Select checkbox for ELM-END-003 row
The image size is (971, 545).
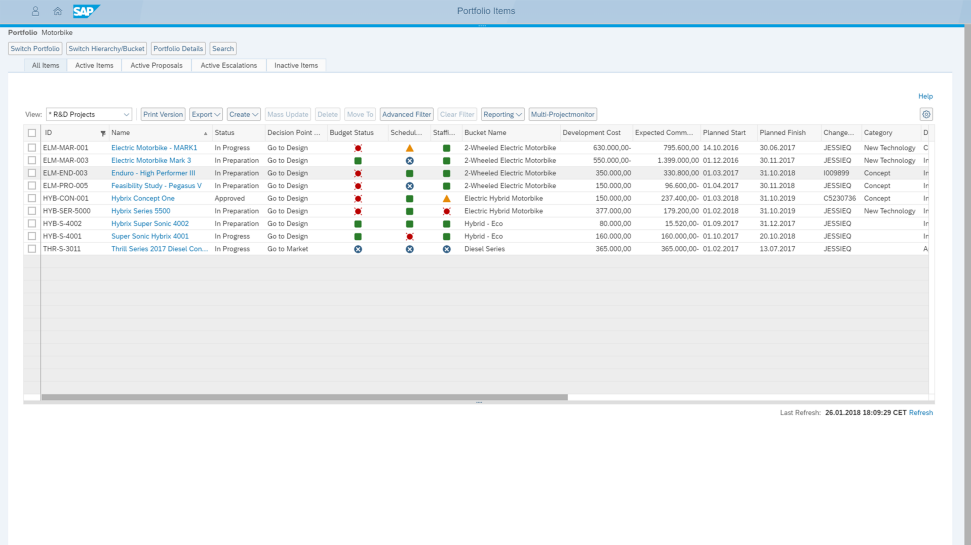[x=32, y=173]
